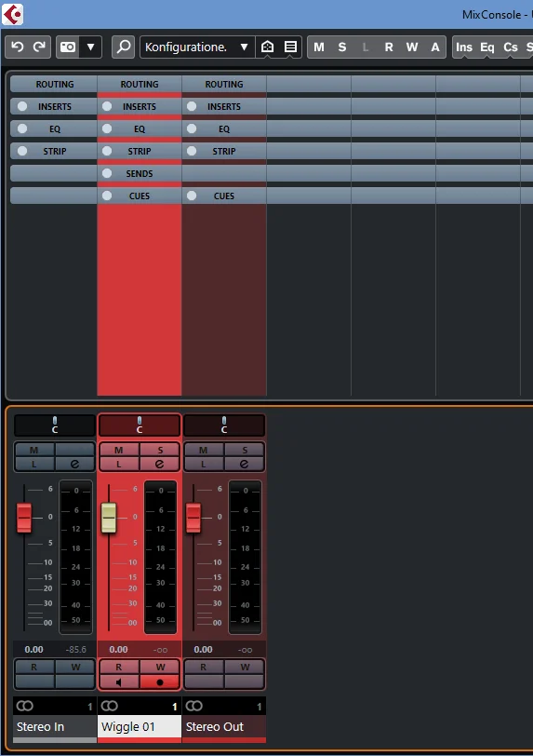Image resolution: width=533 pixels, height=756 pixels.
Task: Click Wiggle 01 volume value 0.00
Action: pyautogui.click(x=119, y=650)
